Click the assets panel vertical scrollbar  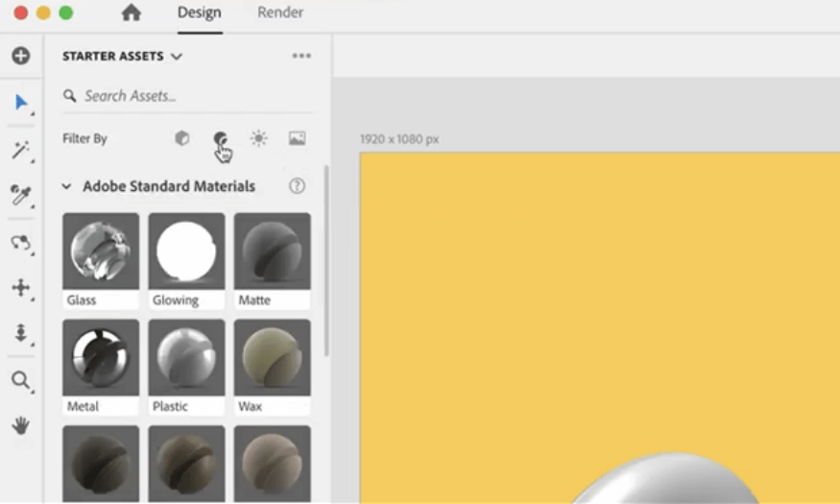click(x=326, y=261)
